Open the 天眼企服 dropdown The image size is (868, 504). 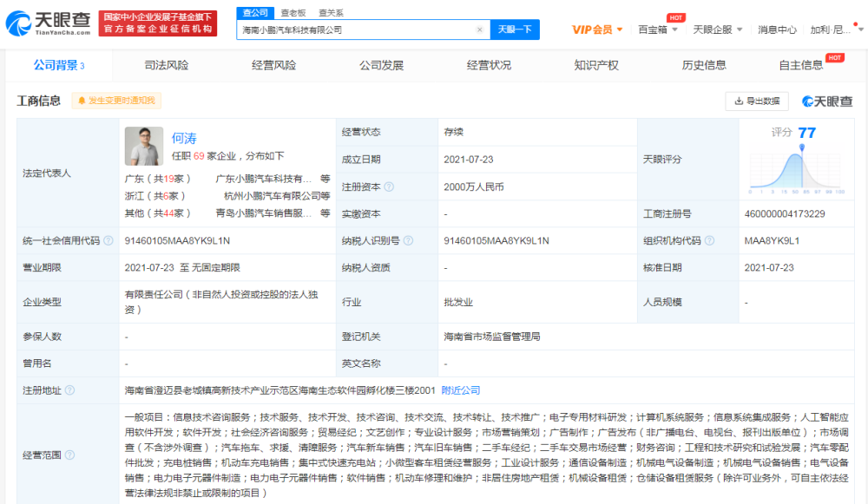[x=713, y=29]
